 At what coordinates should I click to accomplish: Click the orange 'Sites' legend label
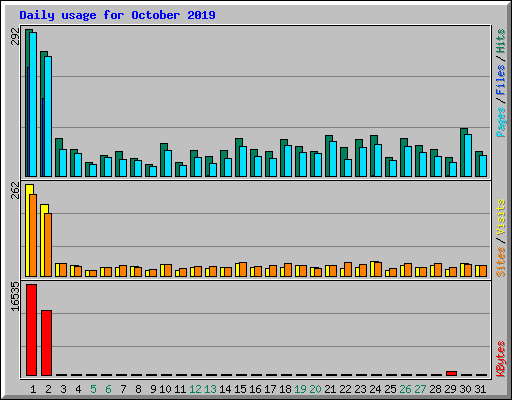[x=500, y=262]
